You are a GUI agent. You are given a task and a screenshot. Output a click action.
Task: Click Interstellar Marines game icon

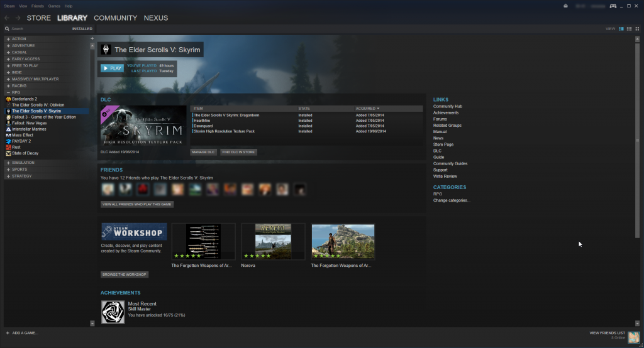click(8, 129)
